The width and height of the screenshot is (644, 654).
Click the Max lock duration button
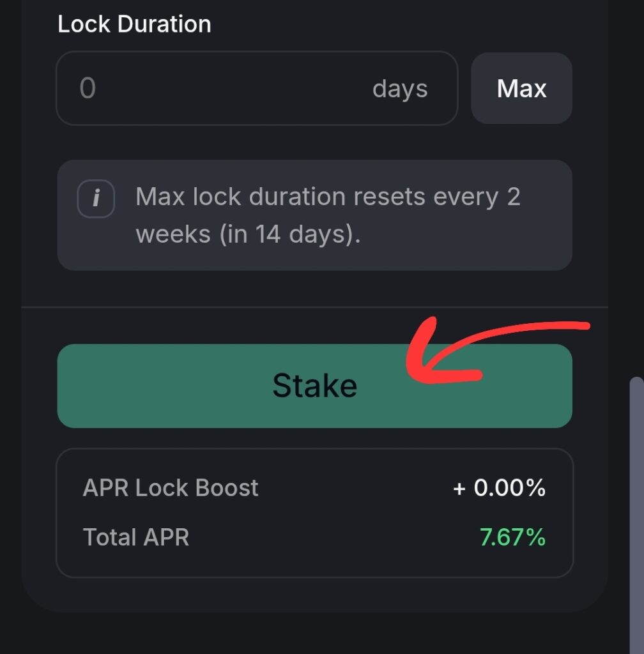(x=521, y=88)
